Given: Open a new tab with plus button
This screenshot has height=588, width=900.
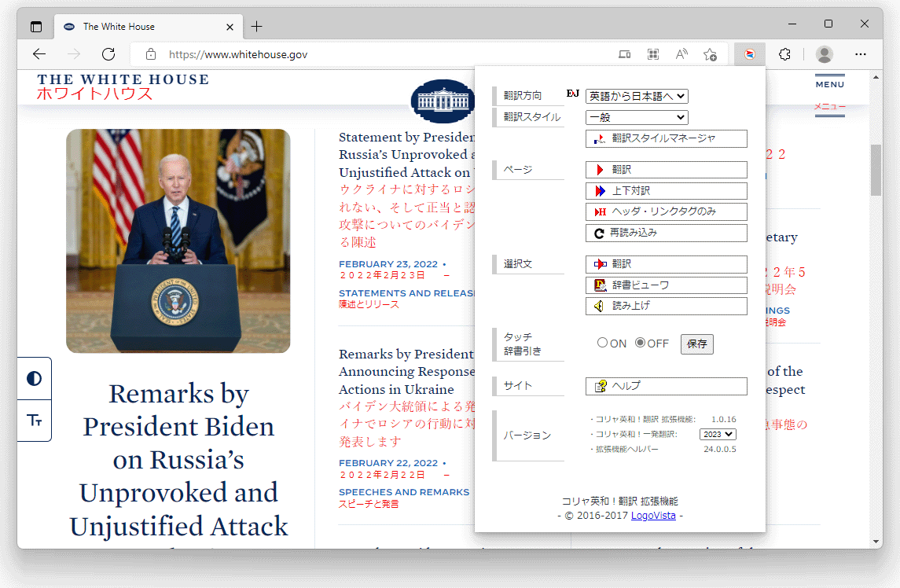Looking at the screenshot, I should coord(256,27).
